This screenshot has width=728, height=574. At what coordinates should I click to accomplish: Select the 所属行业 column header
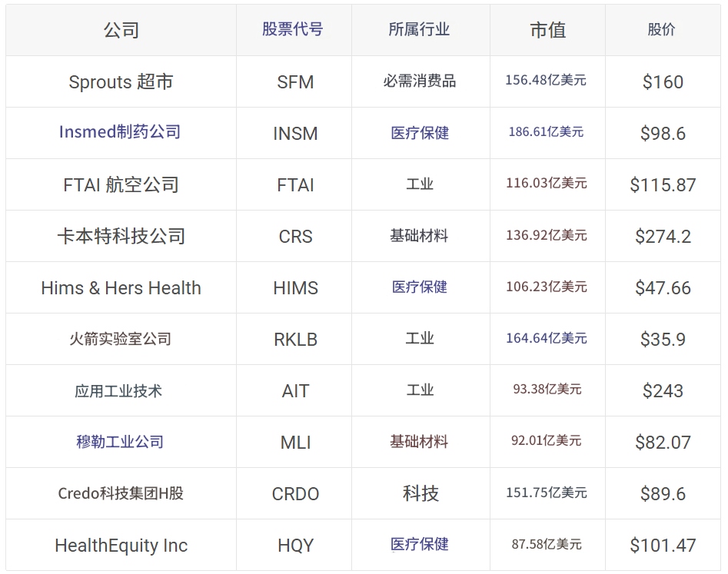(418, 30)
